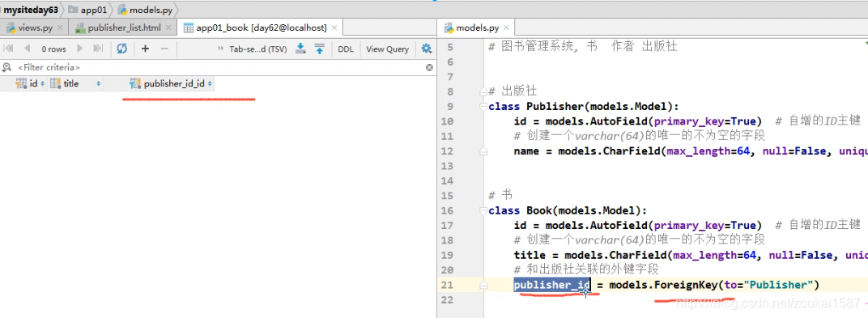Click '0 rows' counter label
The width and height of the screenshot is (868, 318).
click(53, 49)
